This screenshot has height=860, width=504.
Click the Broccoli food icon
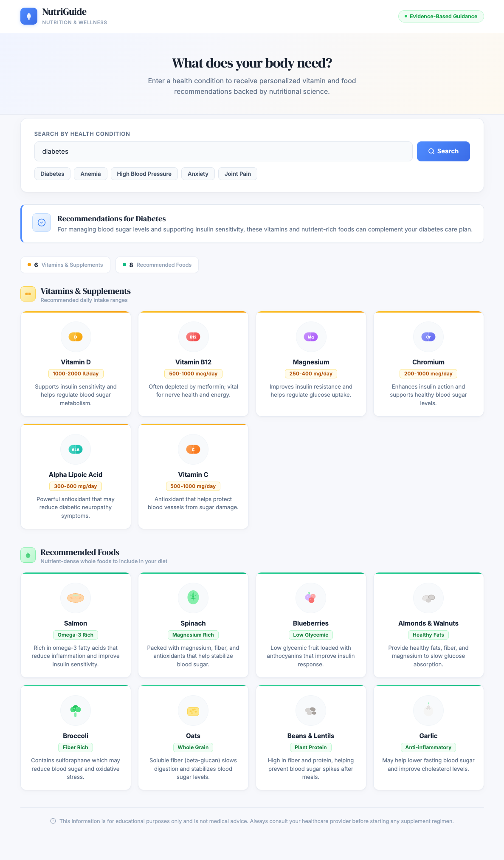click(76, 711)
